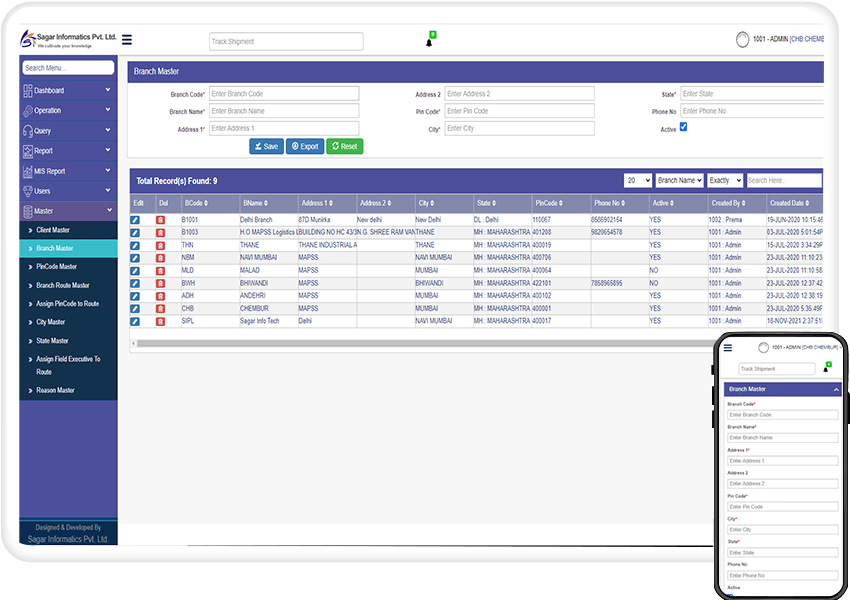Viewport: 850px width, 600px height.
Task: Edit the B1001 Delhi Branch row
Action: (135, 220)
